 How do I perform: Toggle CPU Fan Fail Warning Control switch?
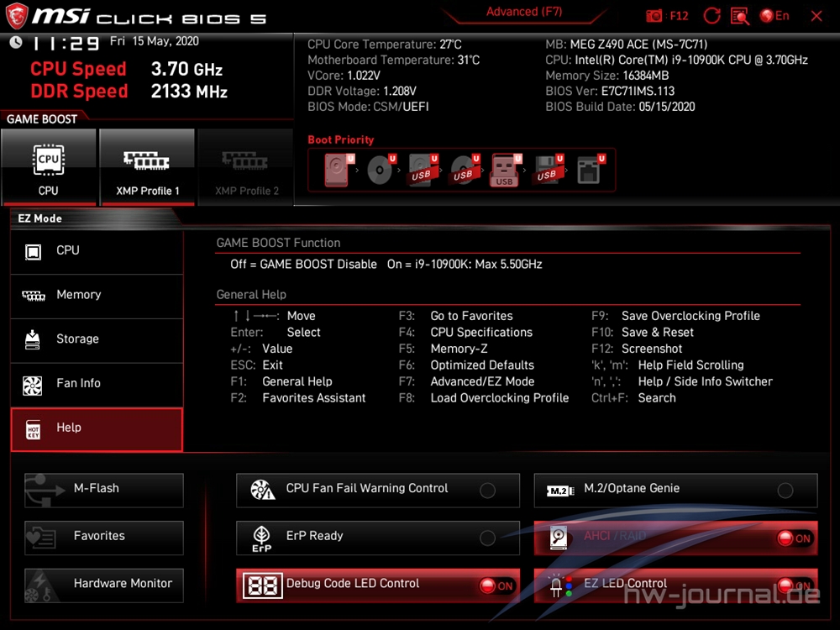click(x=487, y=491)
